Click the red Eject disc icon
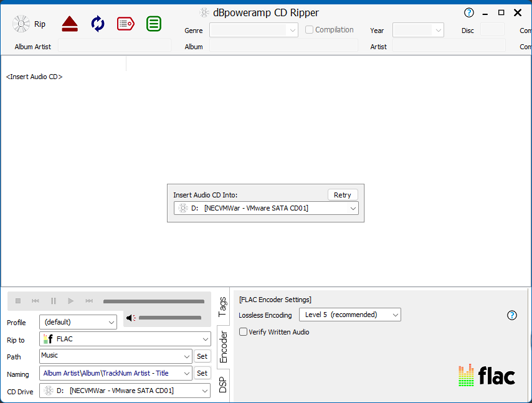 pyautogui.click(x=70, y=24)
